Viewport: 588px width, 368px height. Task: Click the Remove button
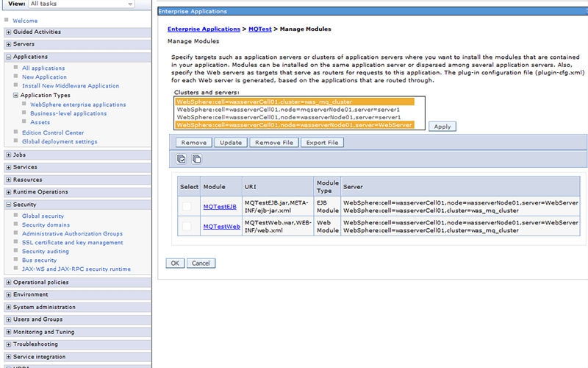tap(194, 143)
